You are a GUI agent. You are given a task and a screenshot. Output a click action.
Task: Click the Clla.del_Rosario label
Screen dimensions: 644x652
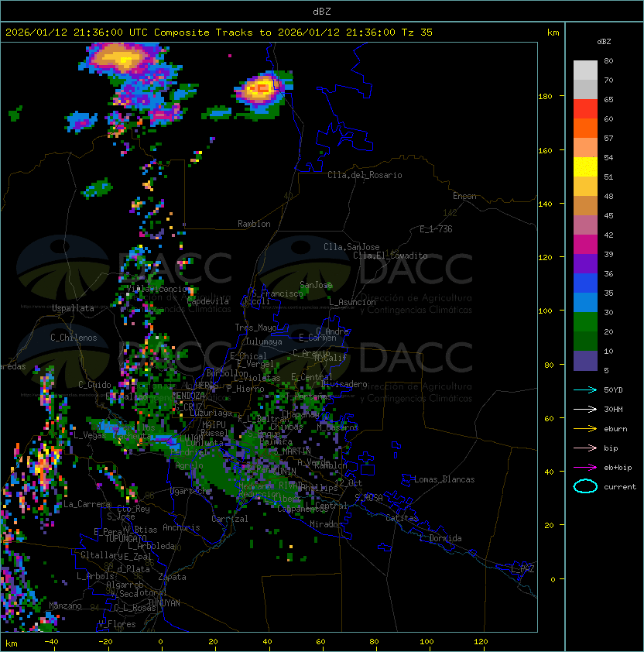coord(365,175)
